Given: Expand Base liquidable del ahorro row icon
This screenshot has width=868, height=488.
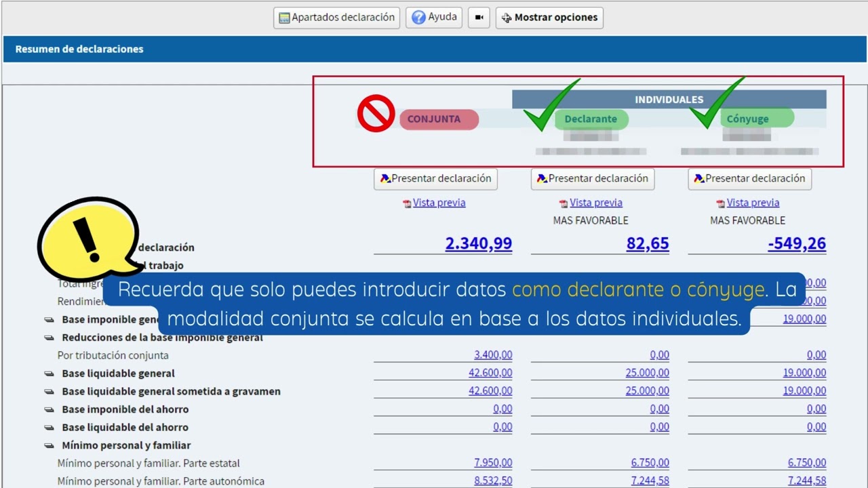Looking at the screenshot, I should (50, 428).
